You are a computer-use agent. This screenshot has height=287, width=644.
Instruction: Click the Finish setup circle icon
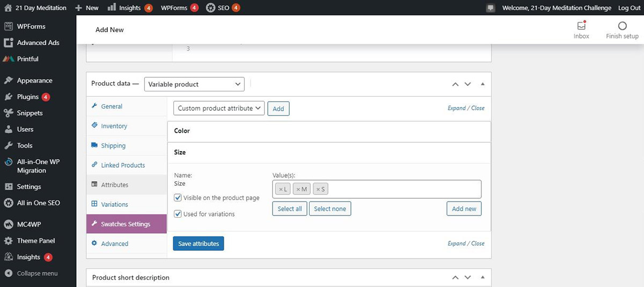[x=622, y=26]
